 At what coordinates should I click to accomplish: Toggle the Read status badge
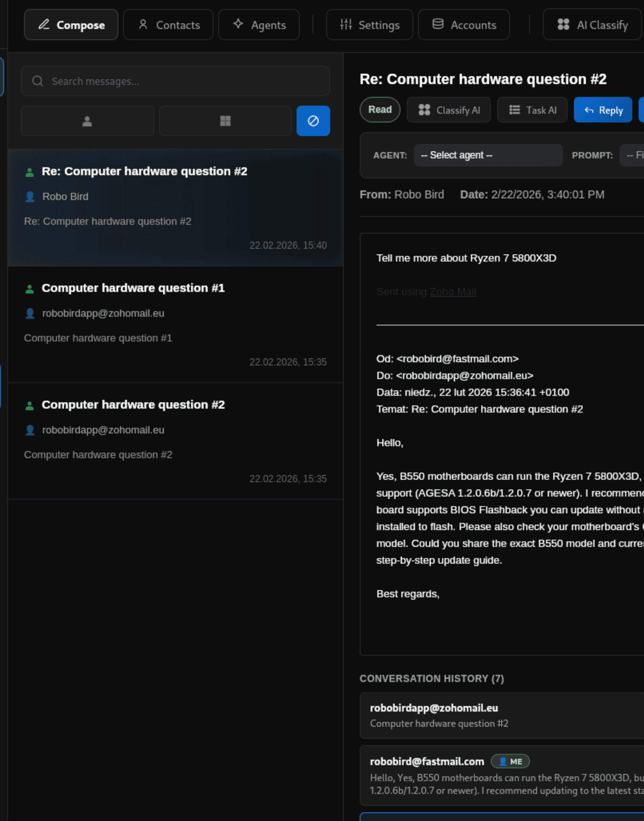coord(380,109)
